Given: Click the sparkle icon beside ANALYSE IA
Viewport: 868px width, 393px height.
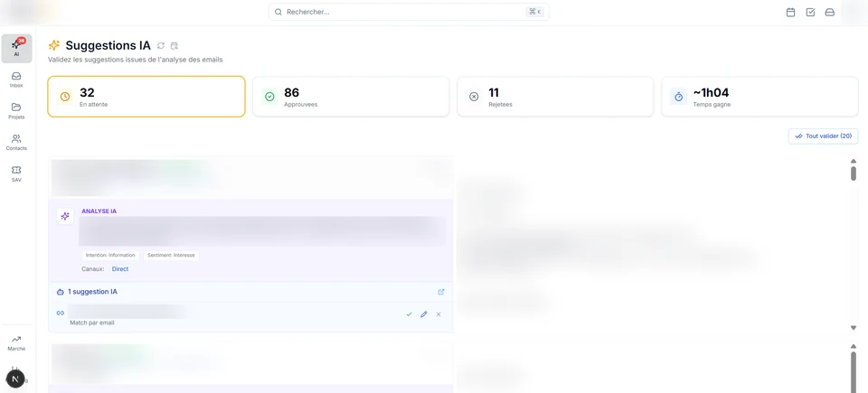Looking at the screenshot, I should click(x=65, y=217).
